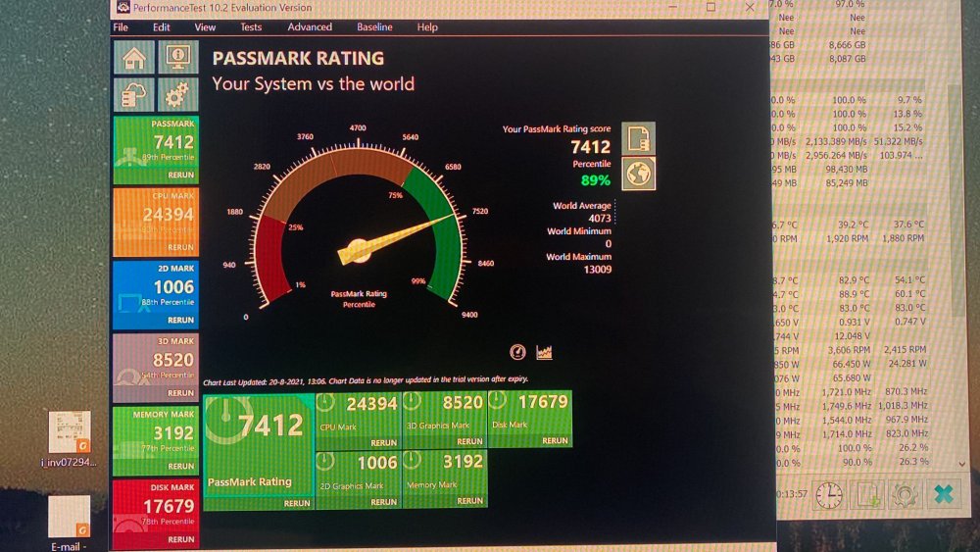Screen dimensions: 980x552
Task: Open the cloud baseline management icon
Action: [x=133, y=94]
